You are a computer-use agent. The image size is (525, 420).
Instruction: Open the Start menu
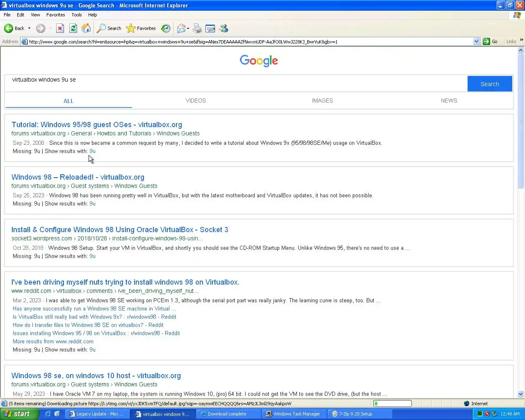[19, 414]
